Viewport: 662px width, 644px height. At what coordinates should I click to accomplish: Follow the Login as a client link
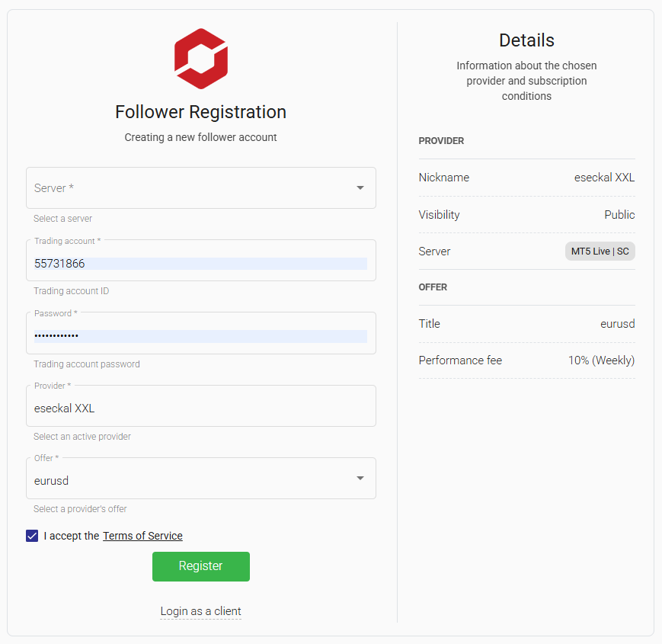pos(200,611)
